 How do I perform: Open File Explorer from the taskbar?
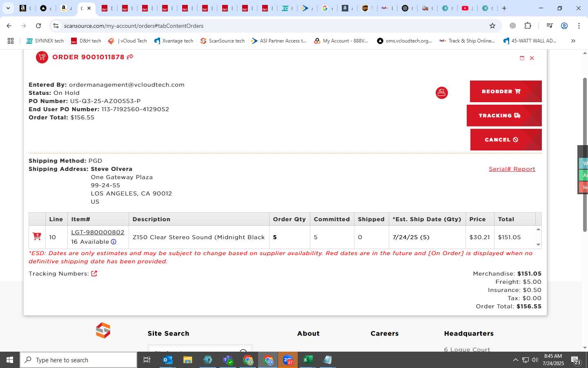click(187, 360)
